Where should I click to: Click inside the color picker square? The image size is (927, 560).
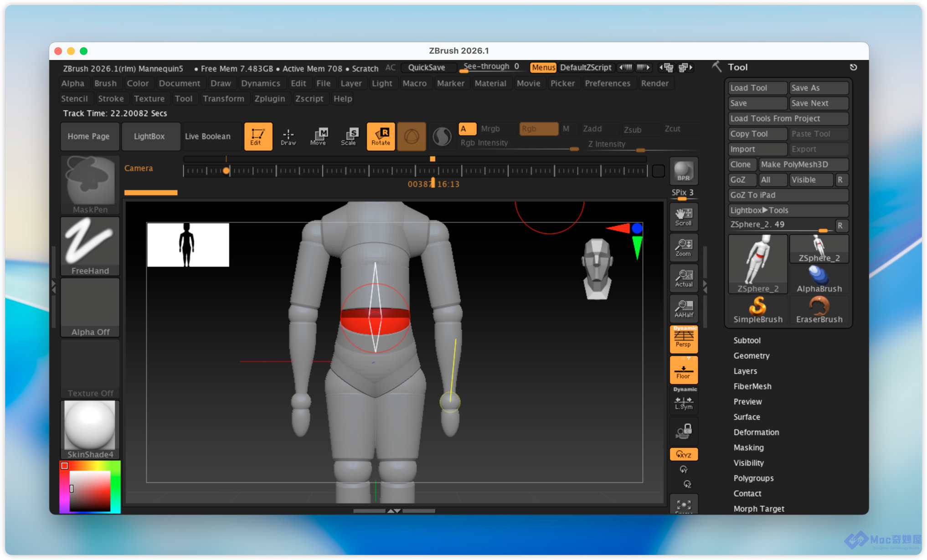(90, 491)
